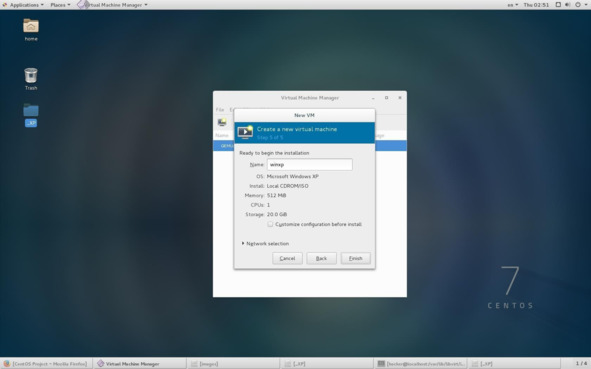Viewport: 591px width, 369px height.
Task: Click the Name field containing winxp
Action: click(310, 165)
